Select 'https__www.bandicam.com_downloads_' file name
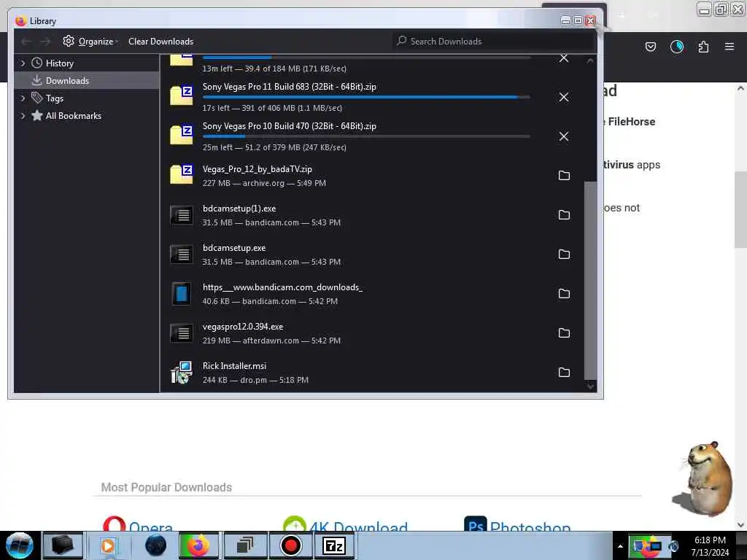This screenshot has width=747, height=560. pyautogui.click(x=282, y=287)
